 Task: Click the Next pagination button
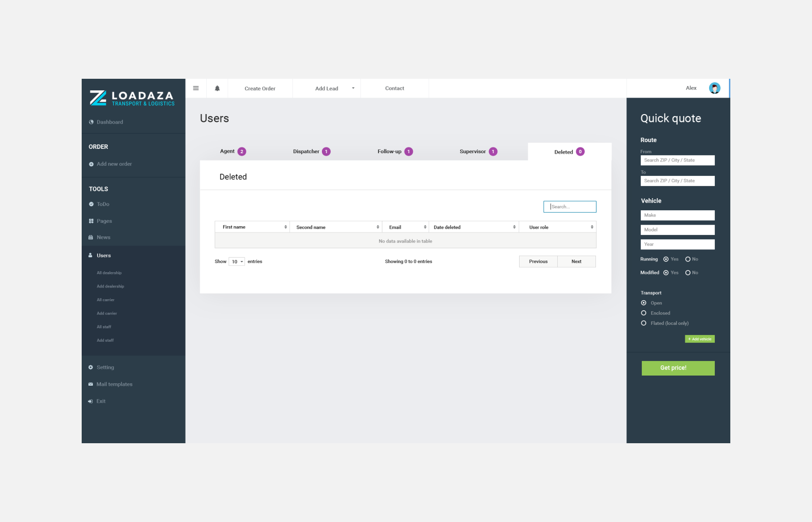576,261
